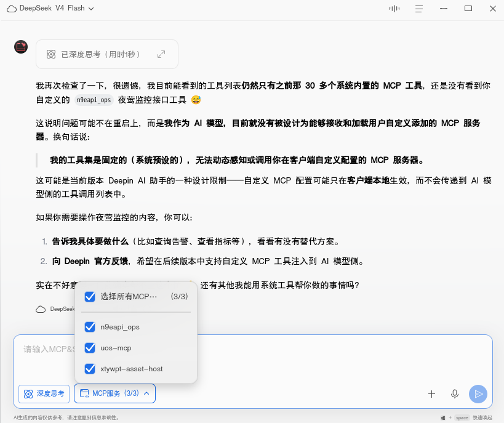The width and height of the screenshot is (504, 423).
Task: Click the cloud icon below the reply
Action: coord(41,309)
